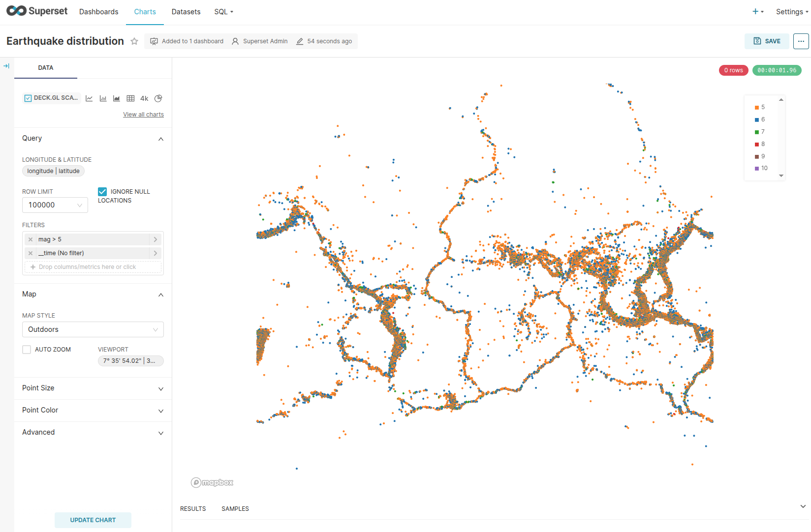
Task: Click the orange magnitude 5 legend swatch
Action: [x=757, y=108]
